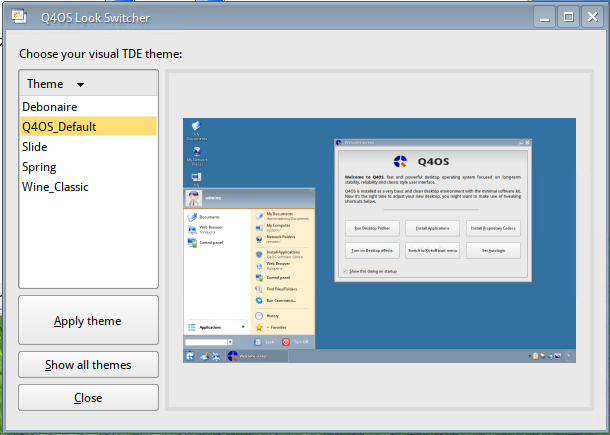Select the Debonaire theme

88,107
